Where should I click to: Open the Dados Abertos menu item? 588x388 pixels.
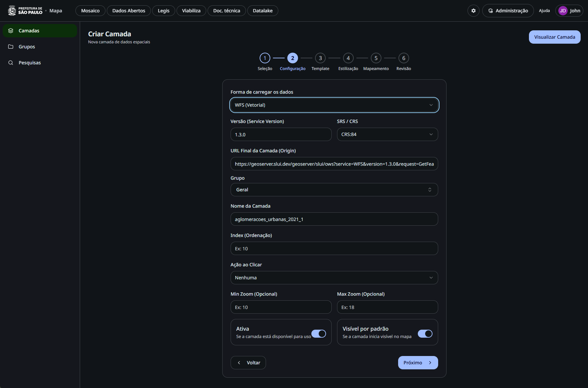129,11
